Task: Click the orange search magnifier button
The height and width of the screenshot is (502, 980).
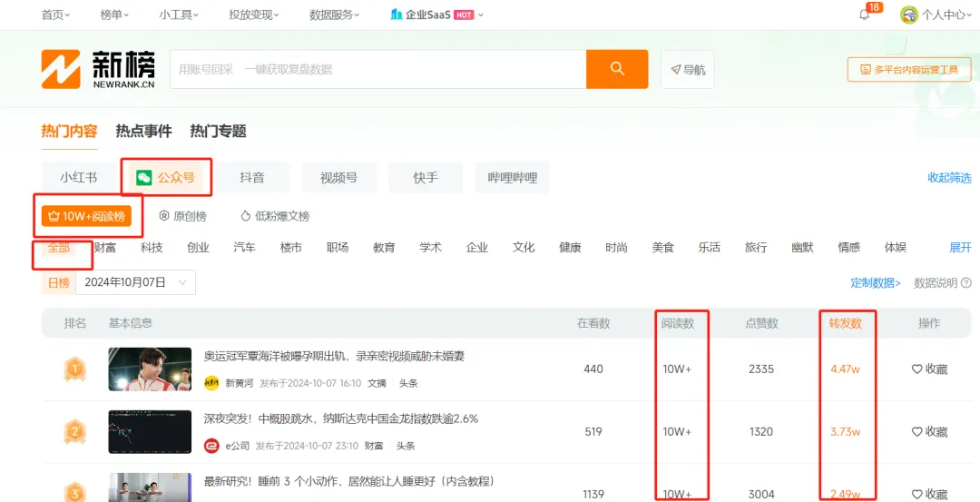Action: point(617,69)
